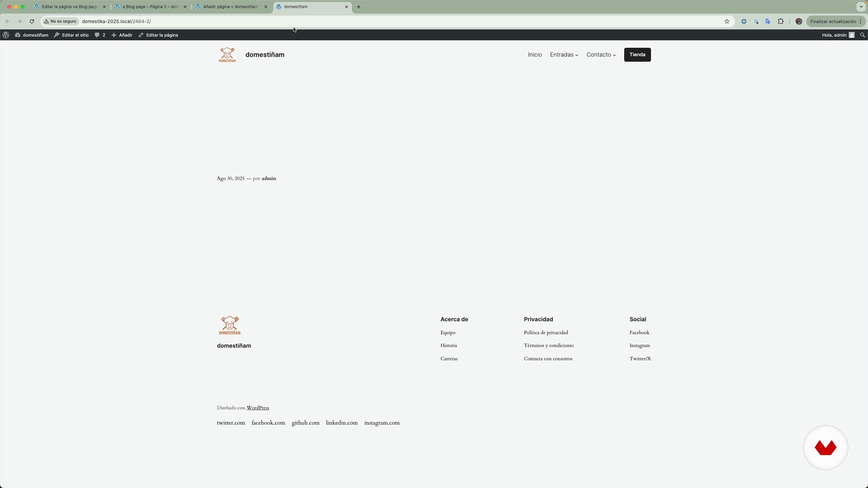This screenshot has width=868, height=488.
Task: Reload the page
Action: click(32, 21)
